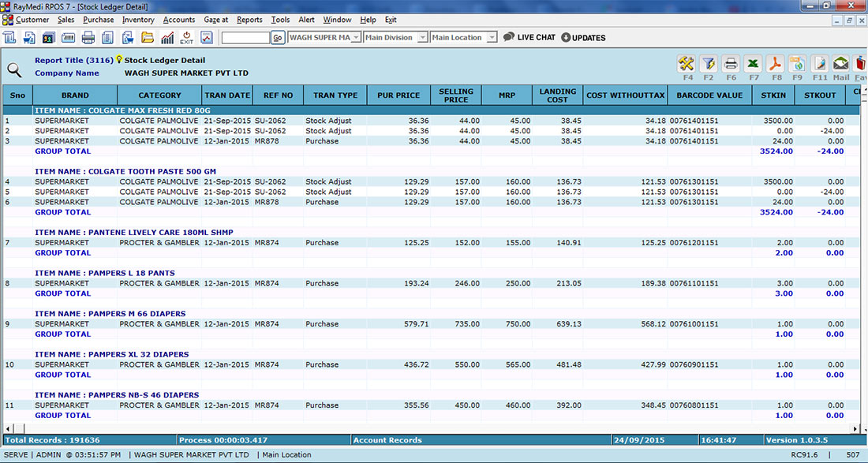Viewport: 868px width, 463px height.
Task: Click the UPDATES button
Action: pyautogui.click(x=583, y=37)
